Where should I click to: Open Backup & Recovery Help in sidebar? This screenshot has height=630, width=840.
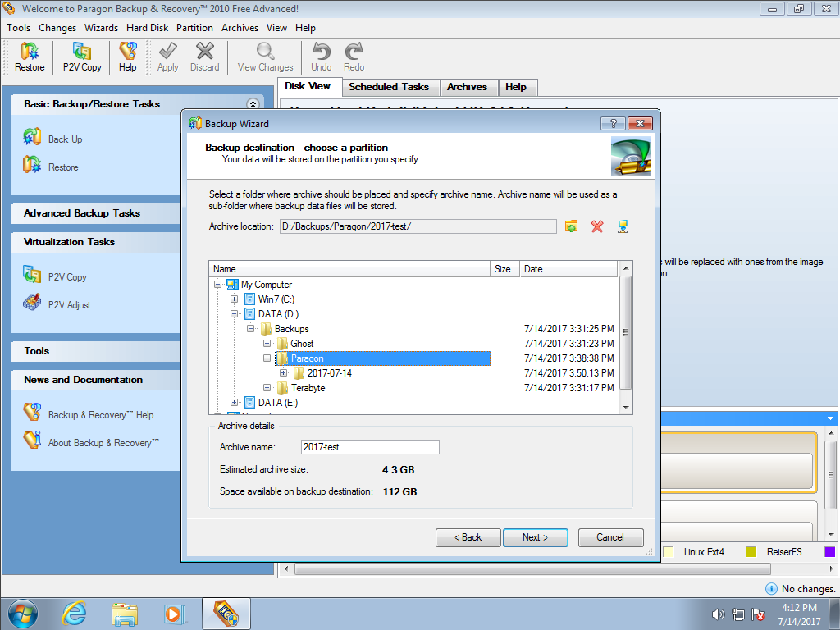(32, 414)
